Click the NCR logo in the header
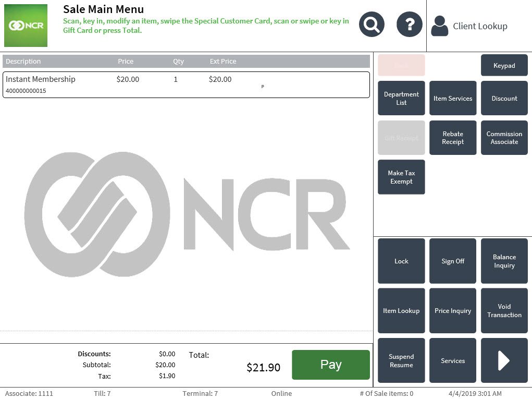Image resolution: width=532 pixels, height=399 pixels. click(x=26, y=26)
